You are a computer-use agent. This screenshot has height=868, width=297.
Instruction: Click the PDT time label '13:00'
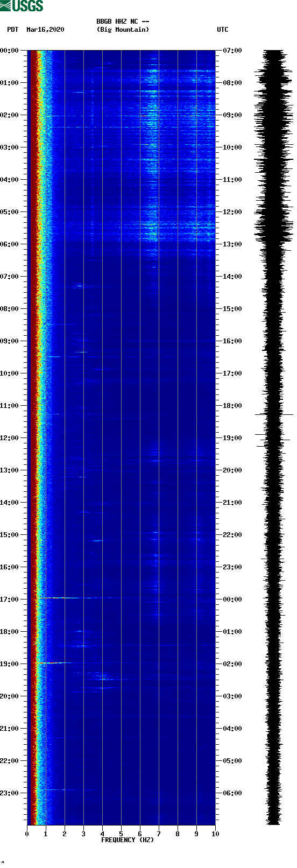(10, 470)
